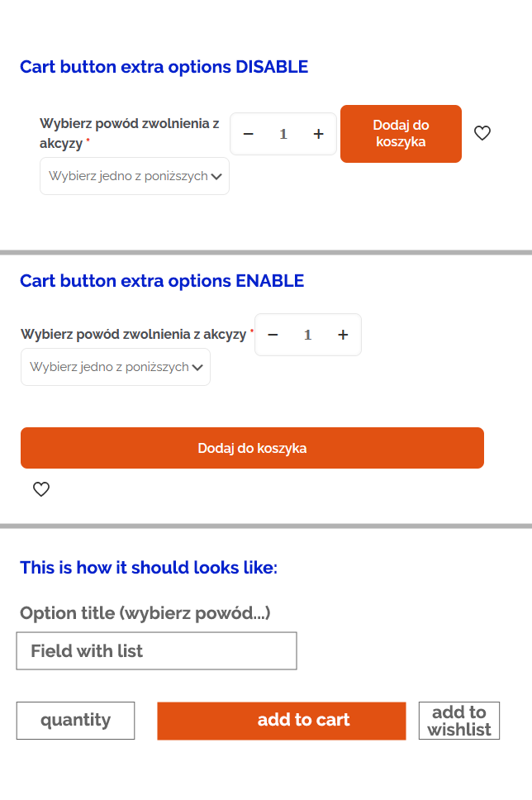Click the heart wishlist icon next to Dodaj do koszyka

click(x=482, y=133)
